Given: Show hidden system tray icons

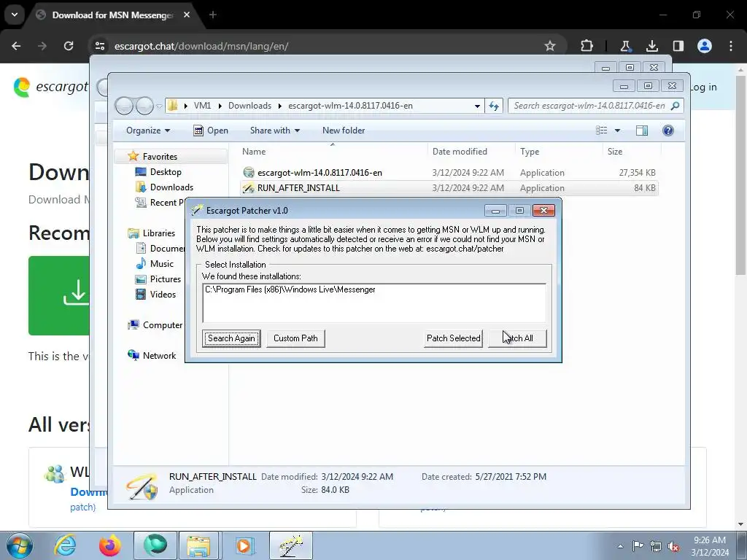Looking at the screenshot, I should (x=620, y=546).
